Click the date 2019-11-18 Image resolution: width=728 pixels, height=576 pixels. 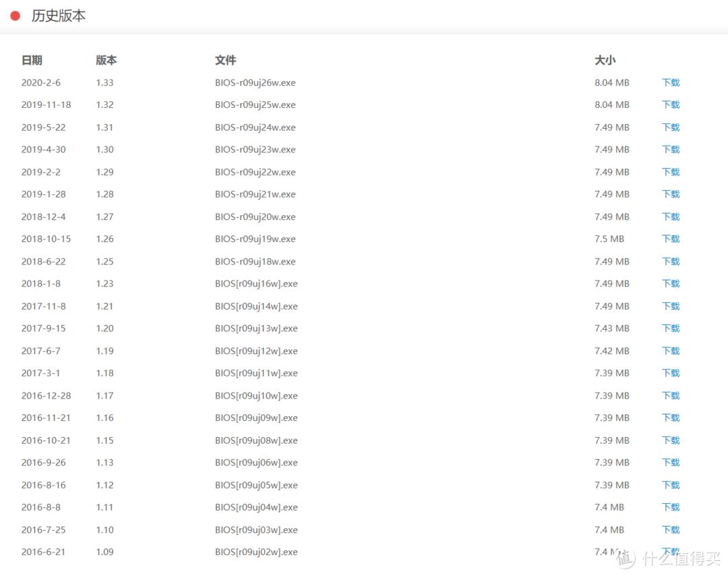(x=46, y=105)
